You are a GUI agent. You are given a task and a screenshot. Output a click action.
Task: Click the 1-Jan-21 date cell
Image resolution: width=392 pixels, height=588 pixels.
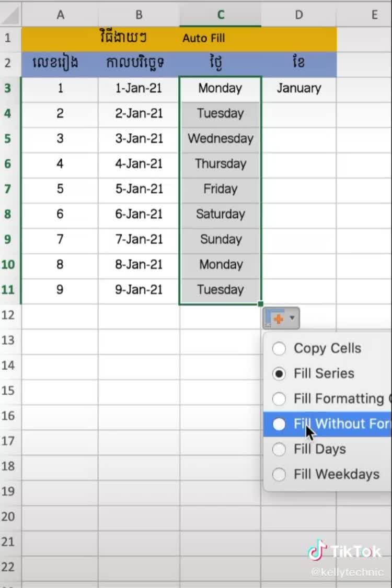coord(138,88)
